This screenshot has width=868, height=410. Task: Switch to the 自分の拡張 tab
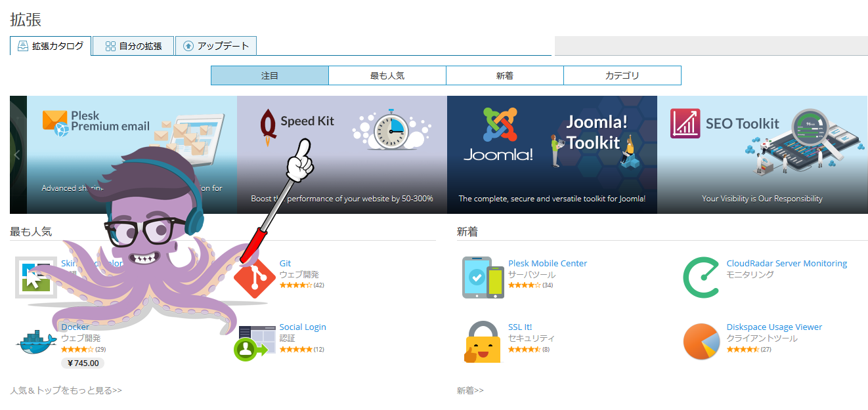(x=133, y=46)
